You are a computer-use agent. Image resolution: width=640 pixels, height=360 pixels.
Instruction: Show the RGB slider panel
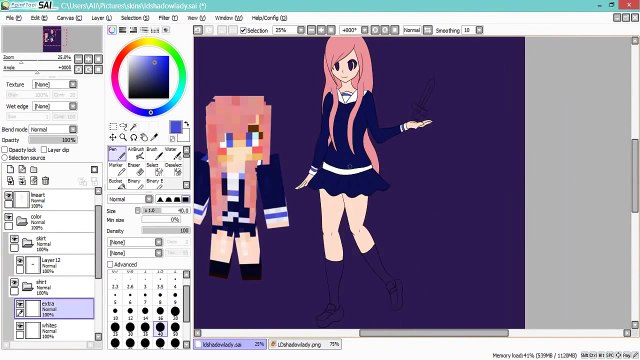coord(122,30)
